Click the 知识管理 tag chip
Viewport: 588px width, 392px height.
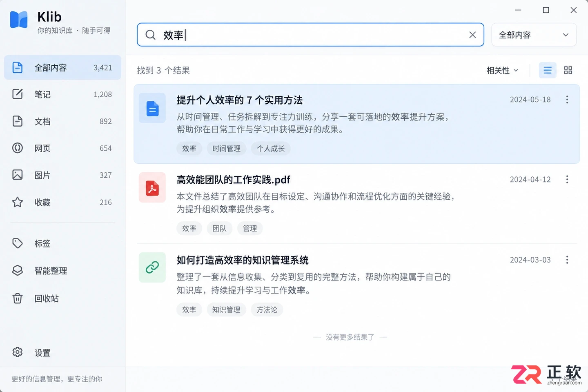(226, 310)
